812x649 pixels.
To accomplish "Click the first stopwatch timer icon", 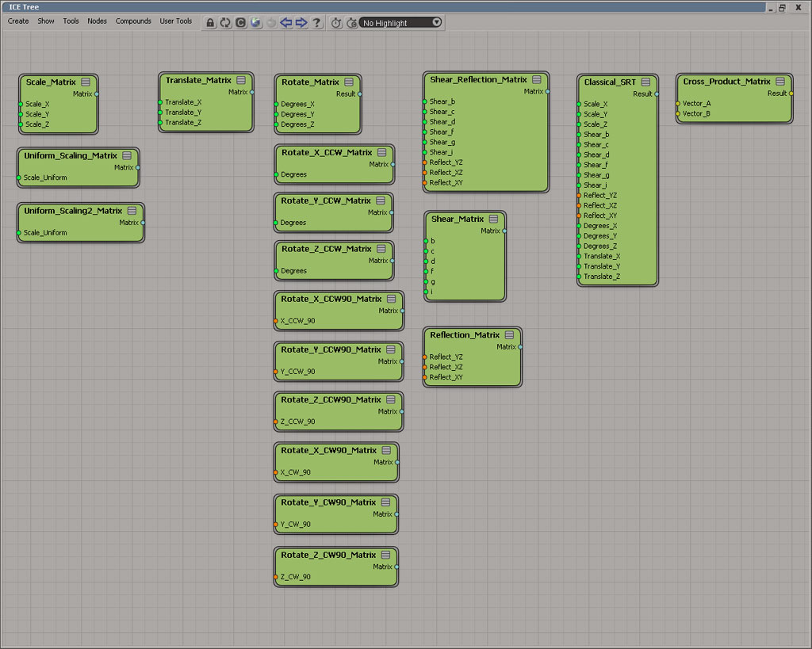I will [336, 23].
